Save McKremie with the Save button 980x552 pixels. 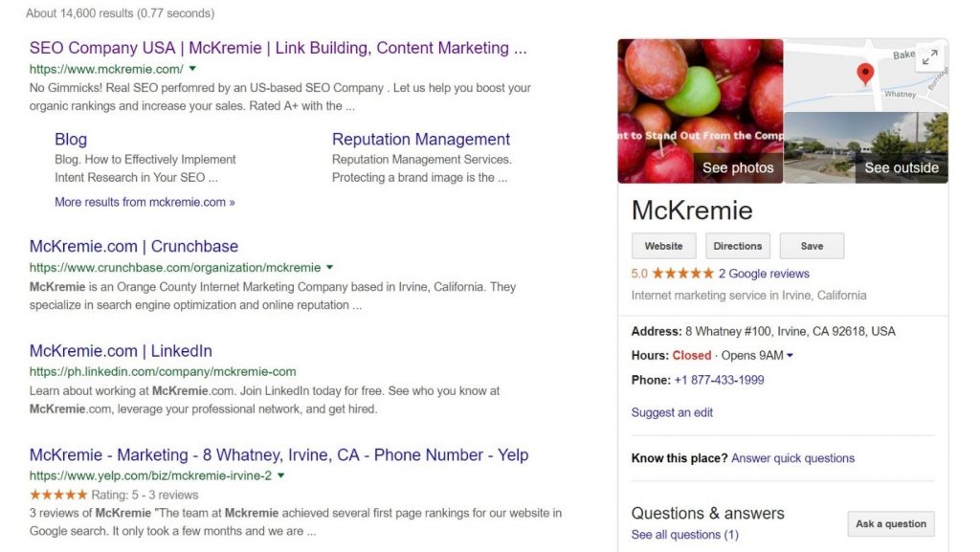tap(812, 246)
